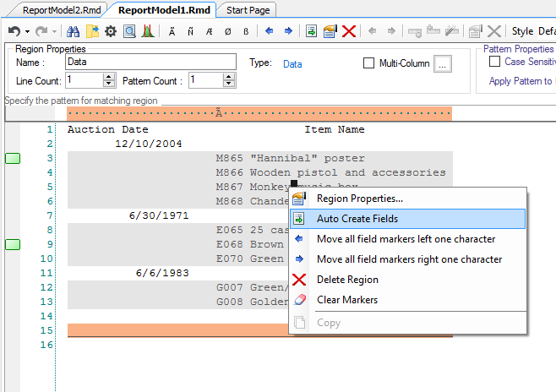Click the red X delete icon in toolbar
Image resolution: width=556 pixels, height=392 pixels.
348,31
